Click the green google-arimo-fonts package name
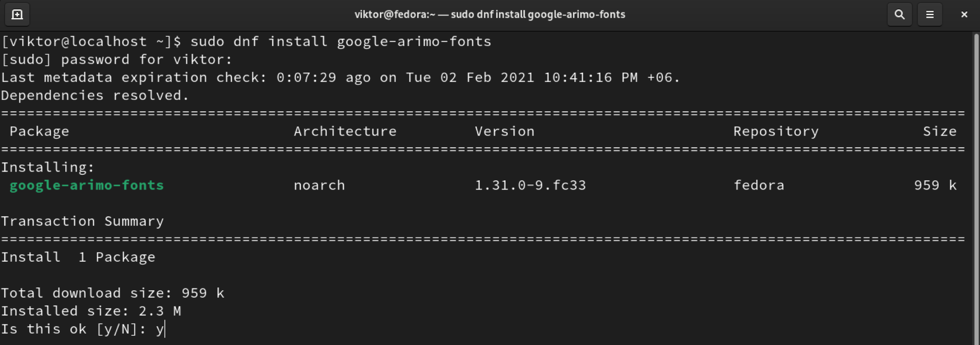This screenshot has height=345, width=980. (x=86, y=185)
